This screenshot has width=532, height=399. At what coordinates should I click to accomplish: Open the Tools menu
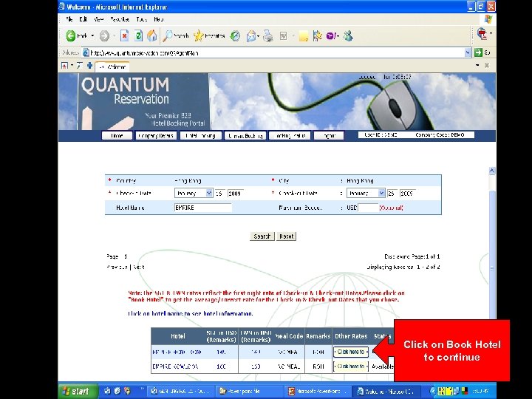tap(141, 19)
